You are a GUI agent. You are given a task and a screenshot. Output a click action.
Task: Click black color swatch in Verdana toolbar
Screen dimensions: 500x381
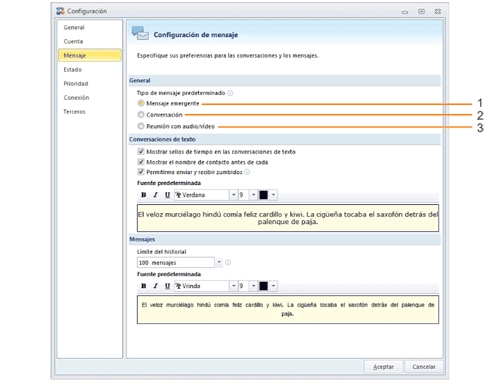[263, 195]
